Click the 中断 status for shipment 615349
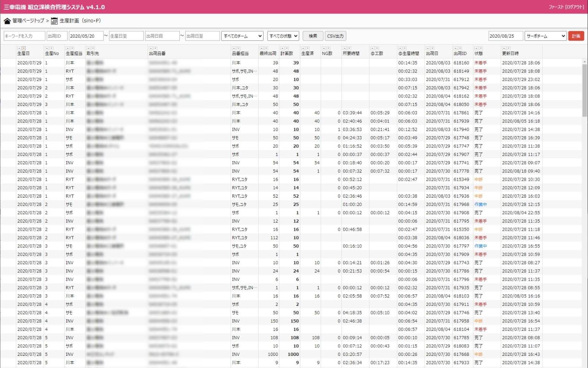Viewport: 588px width, 368px height. [478, 179]
